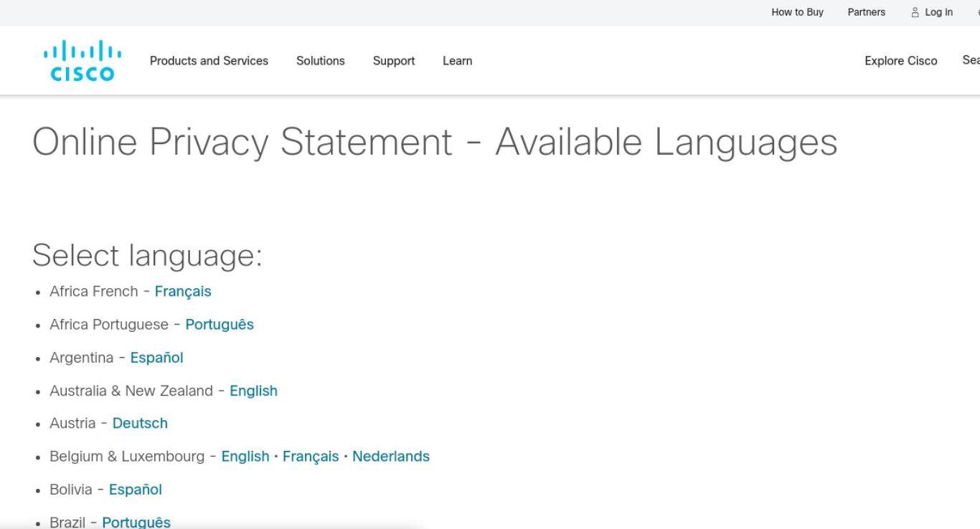
Task: Click the 'Bolivia' country label
Action: tap(71, 490)
